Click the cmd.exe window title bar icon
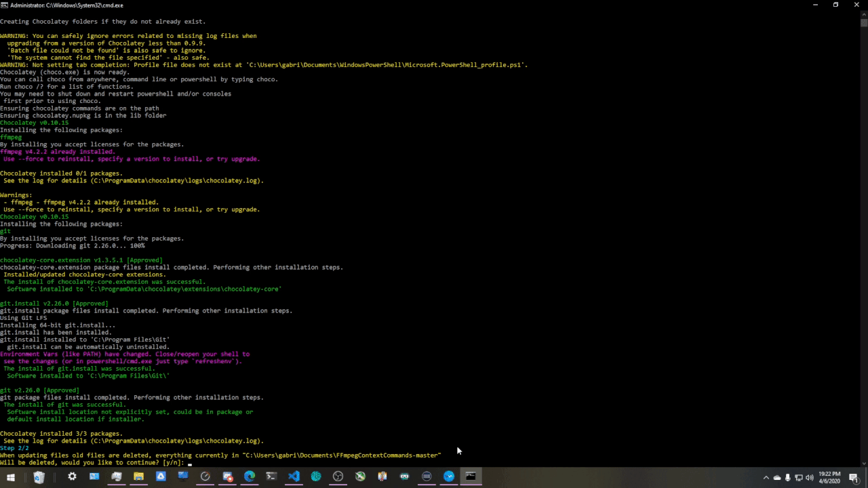 [4, 5]
